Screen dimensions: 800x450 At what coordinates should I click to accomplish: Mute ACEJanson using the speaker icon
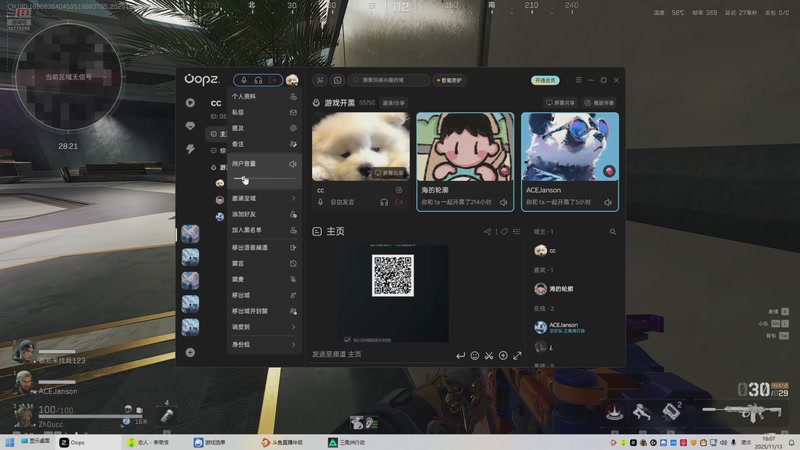coord(608,203)
